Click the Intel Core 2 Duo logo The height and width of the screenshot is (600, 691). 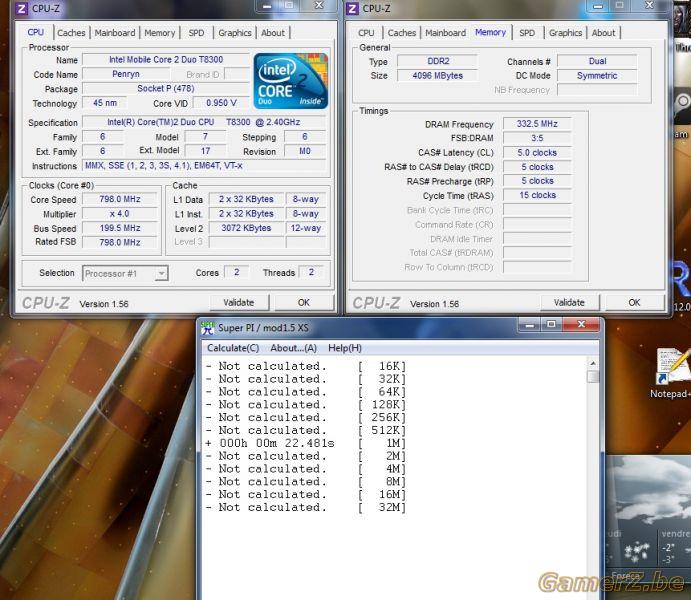click(291, 81)
